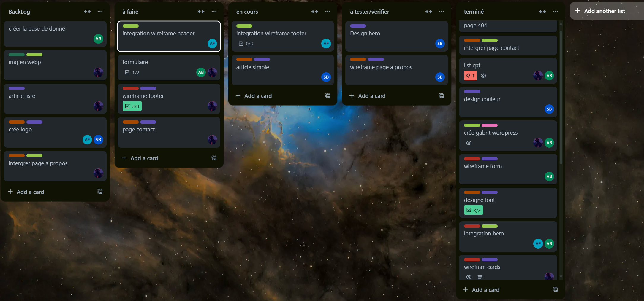
Task: Collapse the 'à faire' list
Action: (201, 12)
